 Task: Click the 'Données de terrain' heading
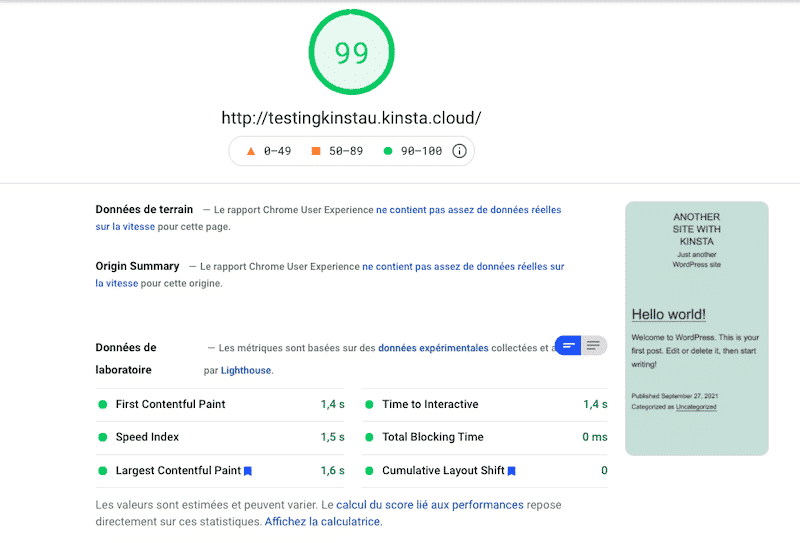(144, 209)
